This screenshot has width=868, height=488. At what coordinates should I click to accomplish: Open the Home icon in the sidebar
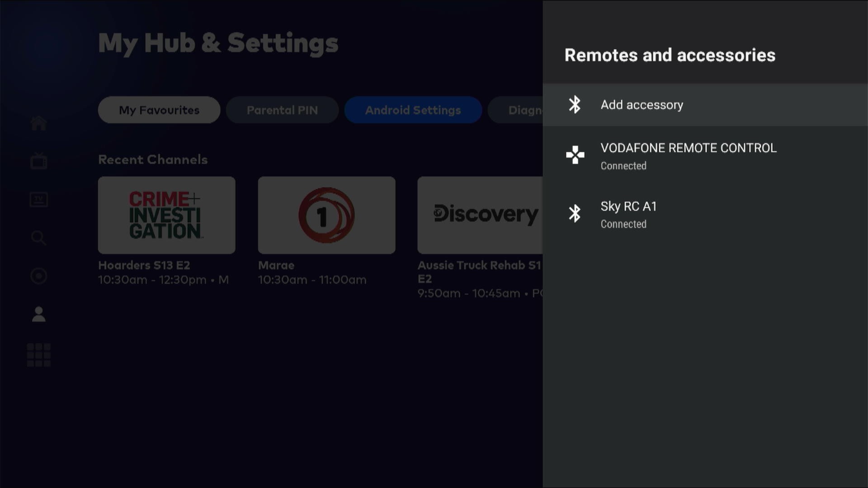(38, 123)
